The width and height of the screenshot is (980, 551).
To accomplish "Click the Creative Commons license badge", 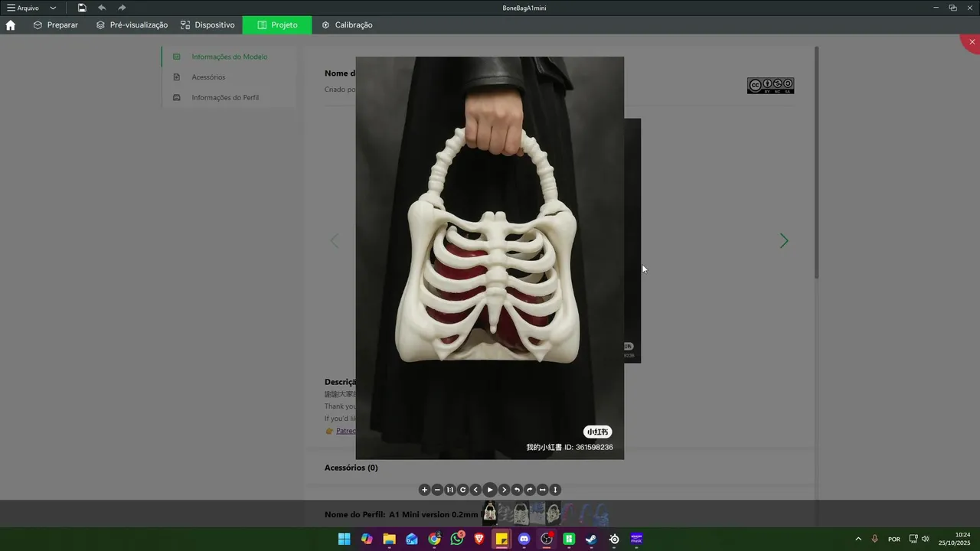I will [x=770, y=86].
